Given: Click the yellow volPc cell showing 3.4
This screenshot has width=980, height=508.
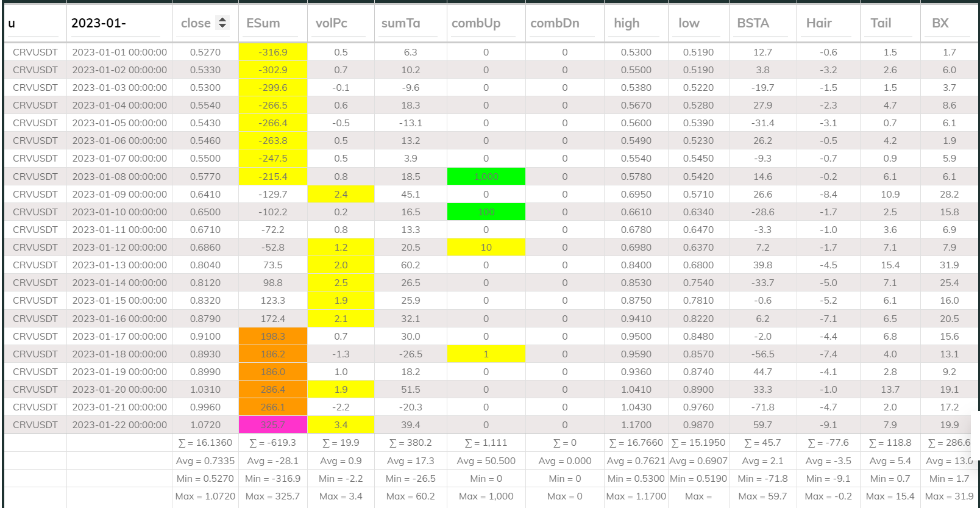Looking at the screenshot, I should coord(341,425).
